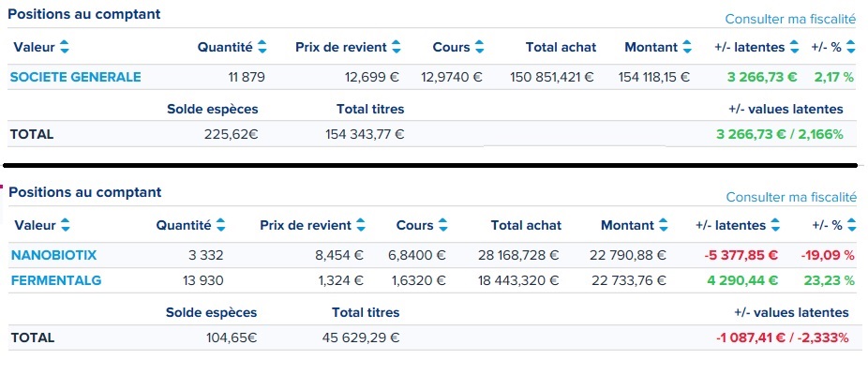Click top Consulter ma fiscalité link
This screenshot has height=375, width=868.
(790, 19)
